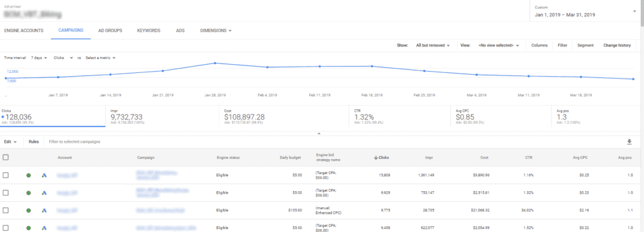Click green status dot in last campaign row
Viewport: 644px width, 232px height.
tap(28, 228)
